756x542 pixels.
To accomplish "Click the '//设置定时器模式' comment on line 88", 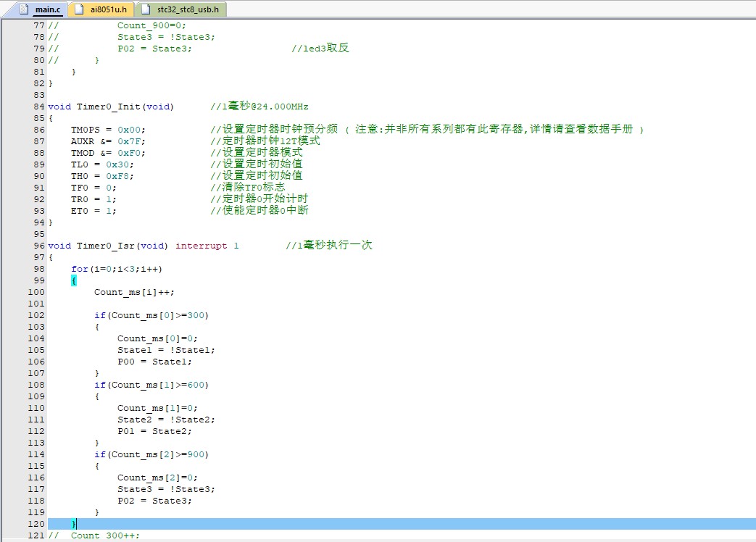I will tap(257, 153).
